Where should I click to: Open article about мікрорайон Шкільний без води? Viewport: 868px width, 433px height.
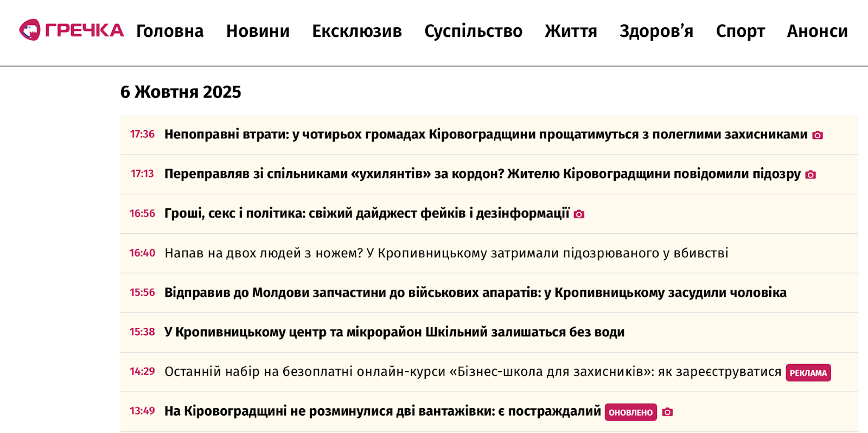click(394, 332)
